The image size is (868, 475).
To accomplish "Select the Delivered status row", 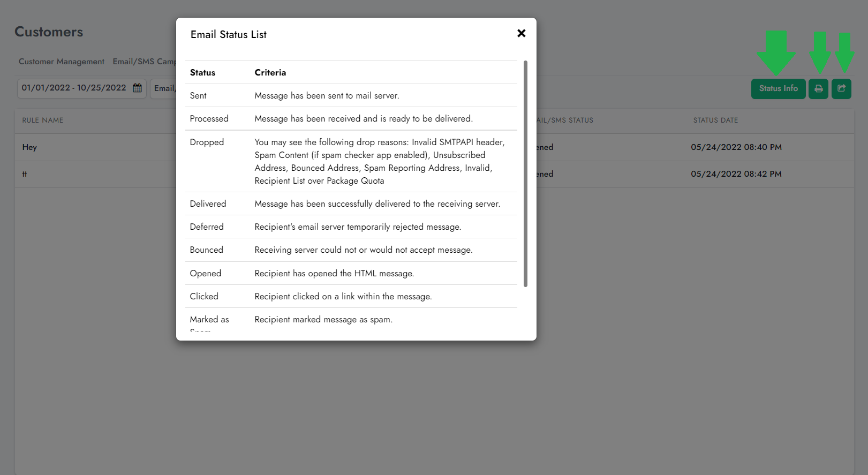I will click(x=208, y=204).
